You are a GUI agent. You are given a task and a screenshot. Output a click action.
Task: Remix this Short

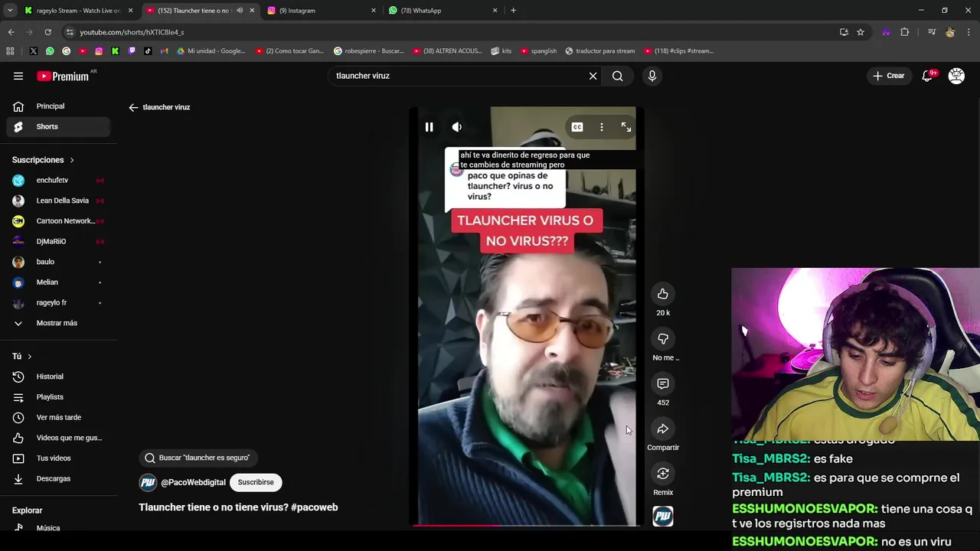[663, 474]
